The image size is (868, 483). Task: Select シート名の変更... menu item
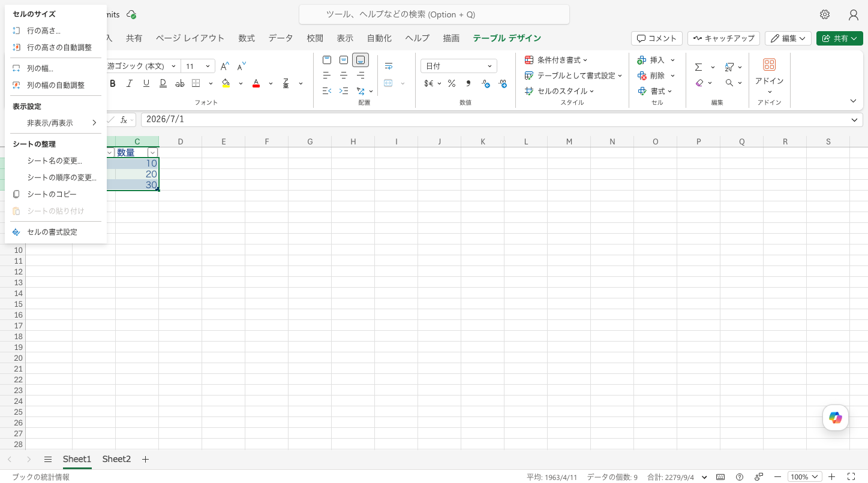pos(55,161)
